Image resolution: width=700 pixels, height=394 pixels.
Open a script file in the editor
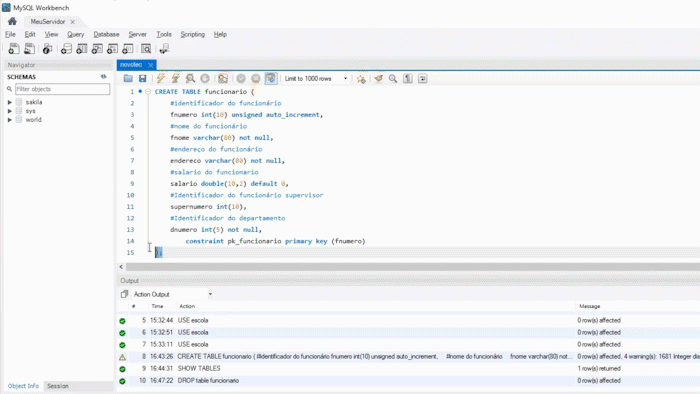[x=128, y=79]
